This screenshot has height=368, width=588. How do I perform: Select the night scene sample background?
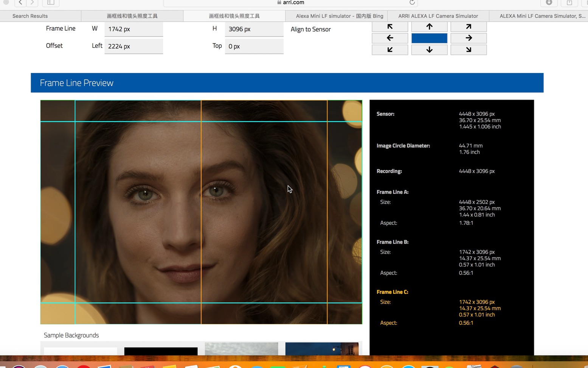click(322, 349)
